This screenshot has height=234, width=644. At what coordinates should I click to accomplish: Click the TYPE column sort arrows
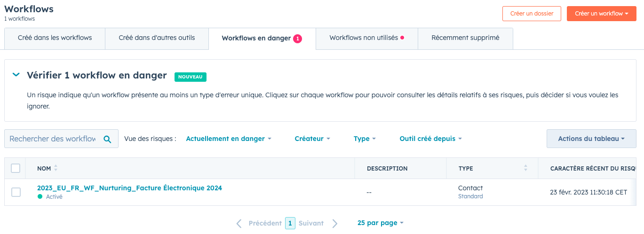point(525,168)
